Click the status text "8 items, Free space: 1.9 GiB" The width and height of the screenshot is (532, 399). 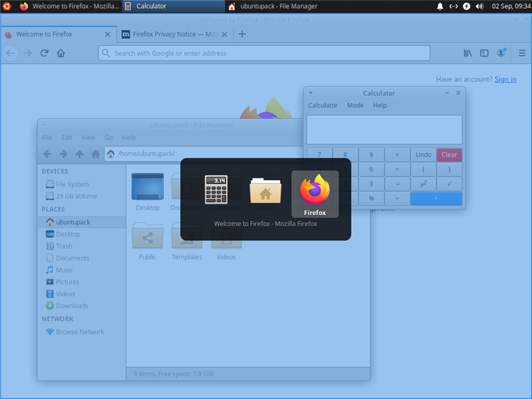[174, 374]
